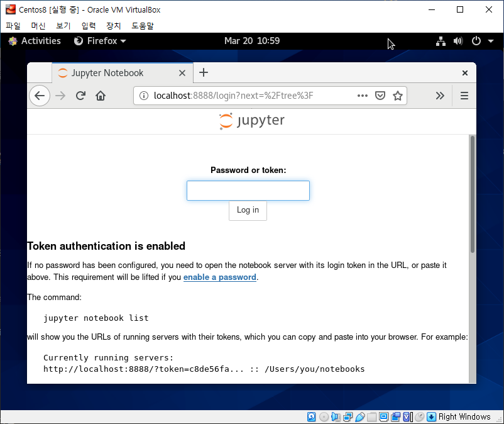This screenshot has height=424, width=504.
Task: Reload the current page
Action: [80, 96]
